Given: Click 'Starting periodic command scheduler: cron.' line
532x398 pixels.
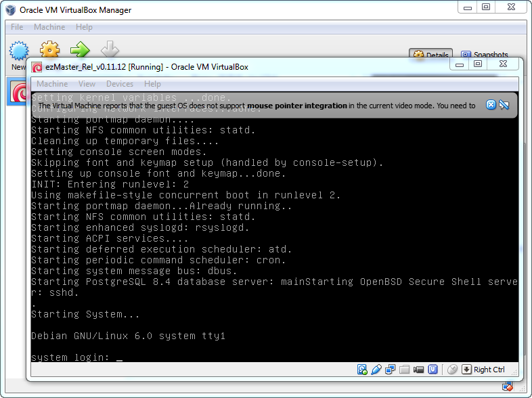Looking at the screenshot, I should (158, 260).
